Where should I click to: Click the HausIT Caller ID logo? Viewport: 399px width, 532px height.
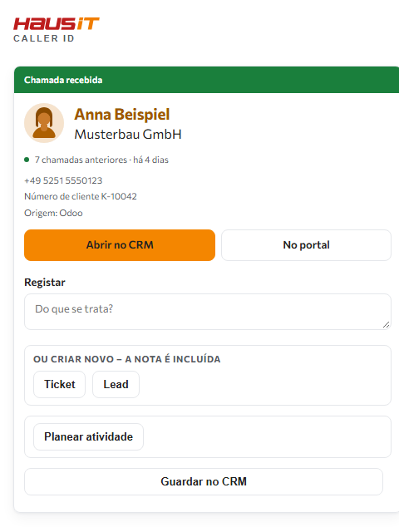pyautogui.click(x=57, y=30)
